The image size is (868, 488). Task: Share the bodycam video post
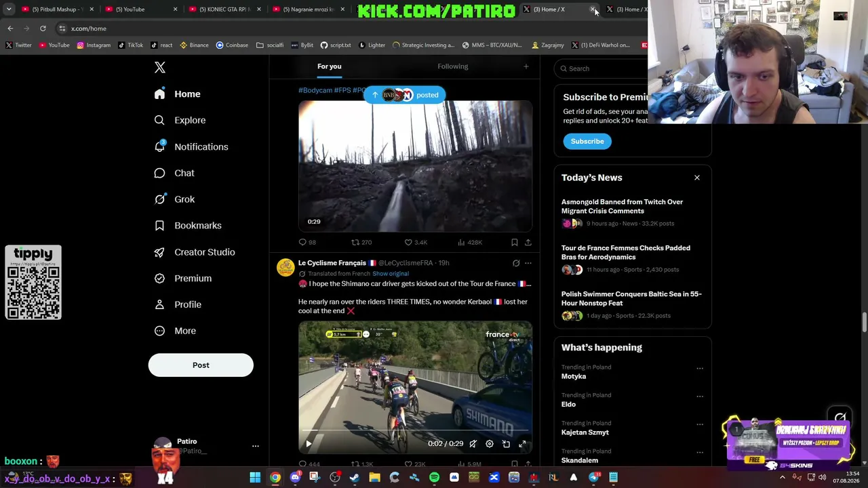tap(528, 242)
